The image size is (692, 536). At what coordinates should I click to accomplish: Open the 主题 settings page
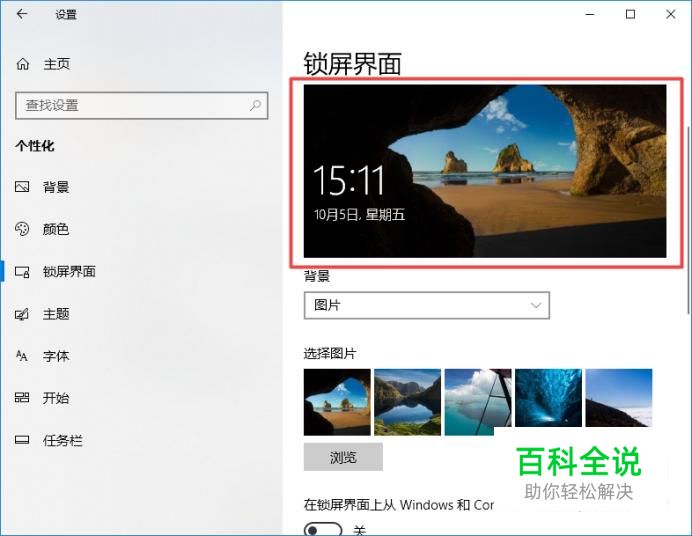[56, 314]
